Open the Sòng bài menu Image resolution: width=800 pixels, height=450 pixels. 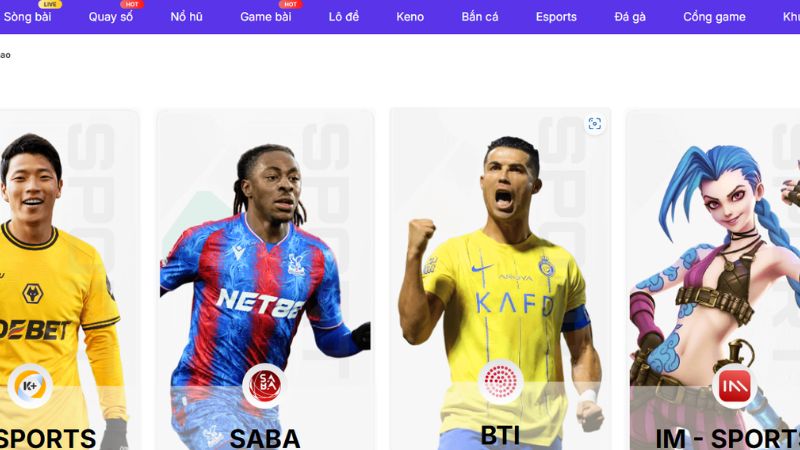click(x=28, y=17)
